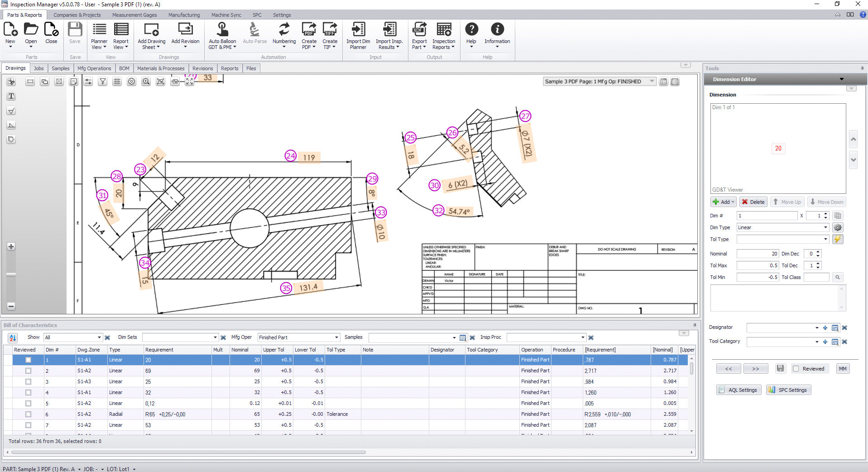Click the Delete button in Dimension Editor

pyautogui.click(x=753, y=202)
